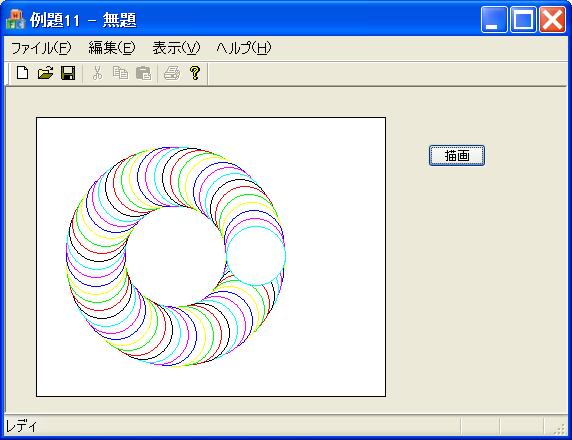Click the 描画 button
The height and width of the screenshot is (440, 572).
click(x=457, y=156)
